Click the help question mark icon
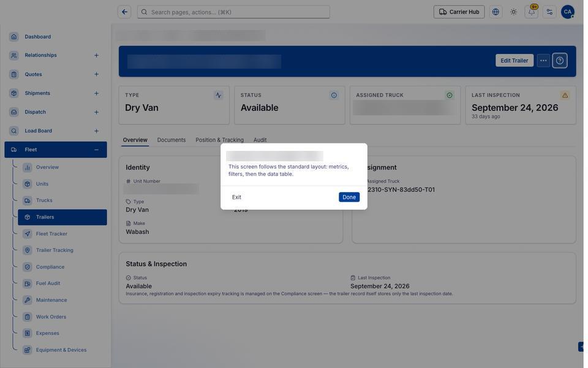Viewport: 588px width, 368px height. [559, 61]
